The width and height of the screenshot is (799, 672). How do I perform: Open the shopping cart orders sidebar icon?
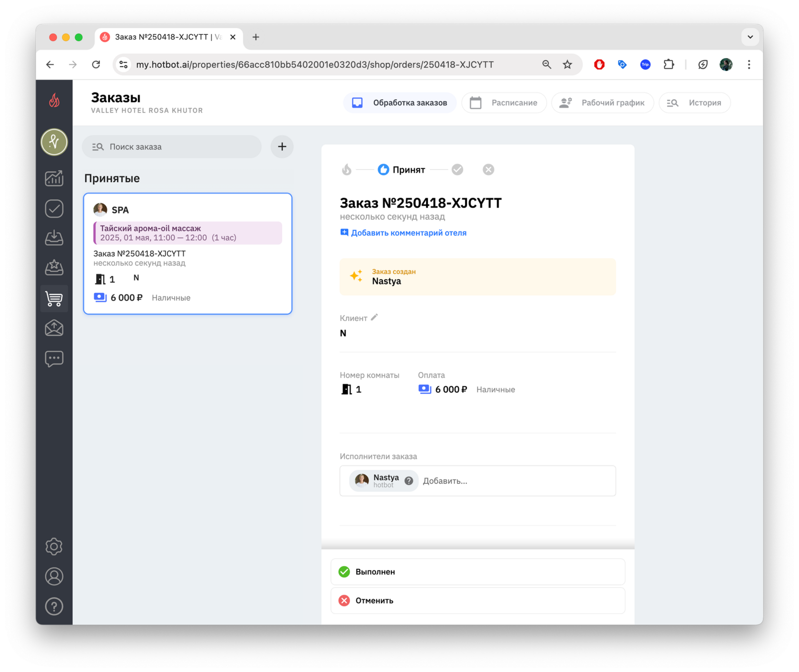54,298
